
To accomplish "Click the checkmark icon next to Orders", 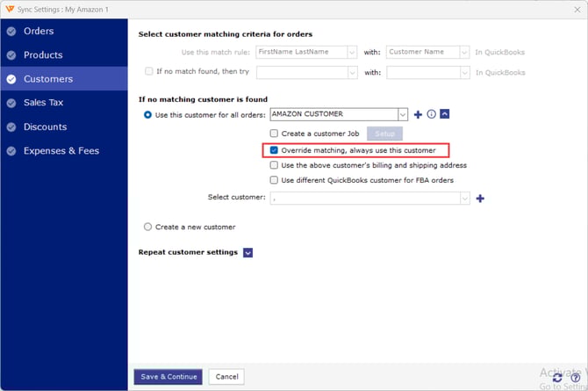I will [x=11, y=32].
